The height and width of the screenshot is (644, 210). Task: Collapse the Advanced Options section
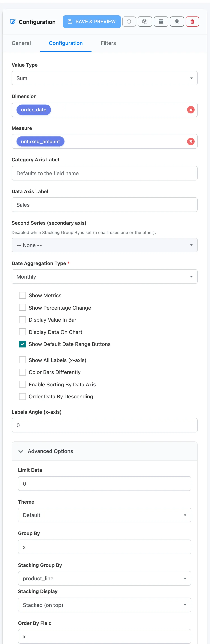[105, 451]
